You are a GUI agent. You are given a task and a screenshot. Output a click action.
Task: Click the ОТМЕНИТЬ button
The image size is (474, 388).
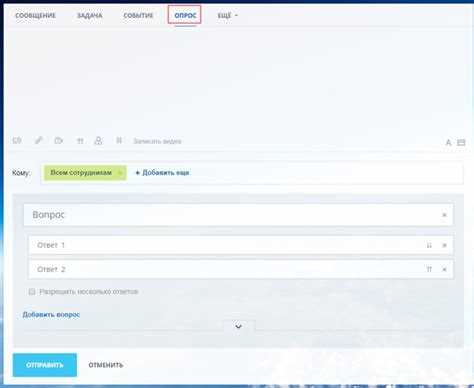(106, 365)
